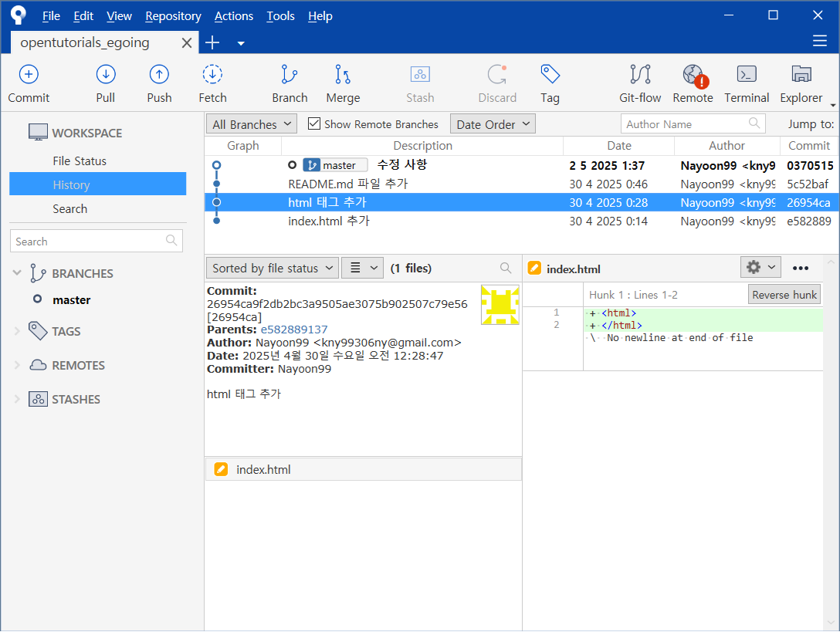Expand the REMOTES section
Image resolution: width=840 pixels, height=632 pixels.
17,365
